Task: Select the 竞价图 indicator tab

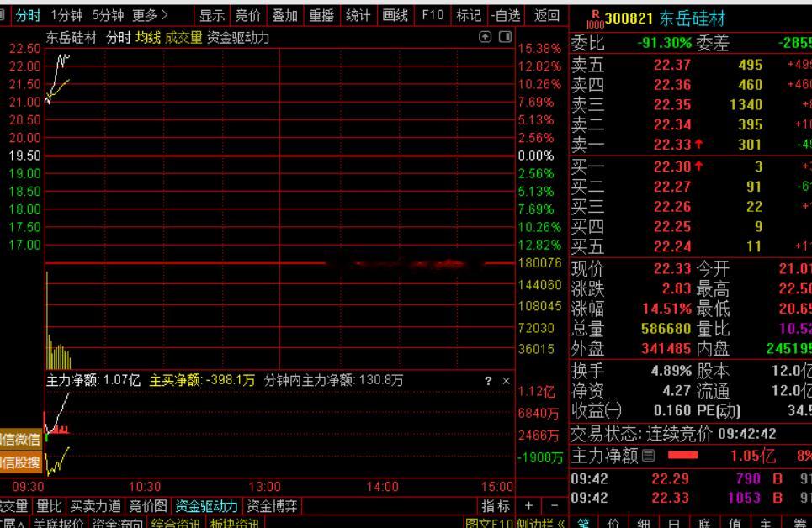Action: (147, 506)
